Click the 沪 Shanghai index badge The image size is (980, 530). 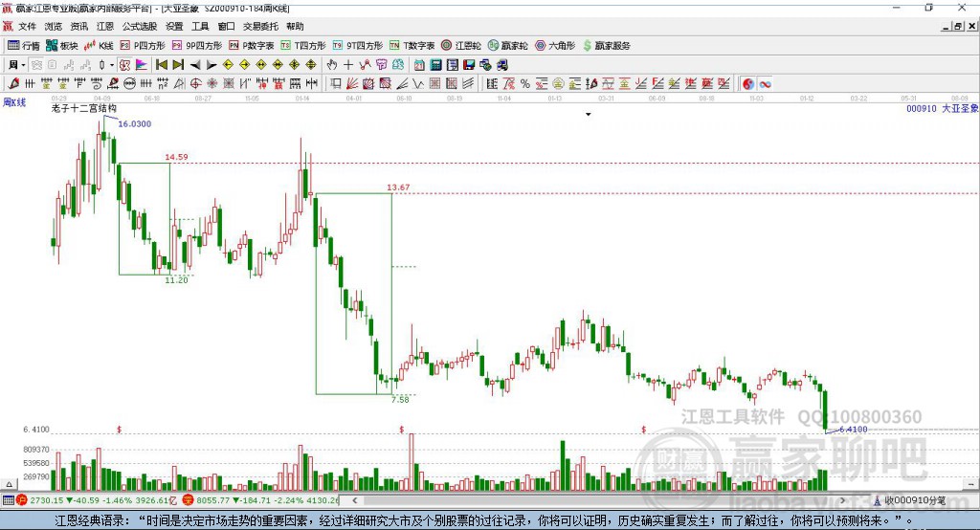(x=22, y=500)
